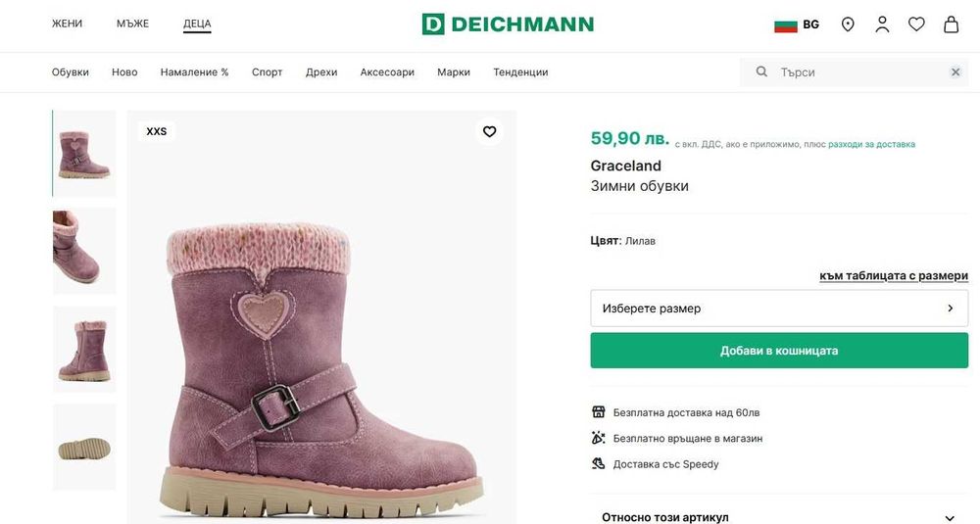Open the 'Марки' menu item
Image resolution: width=980 pixels, height=524 pixels.
coord(454,72)
